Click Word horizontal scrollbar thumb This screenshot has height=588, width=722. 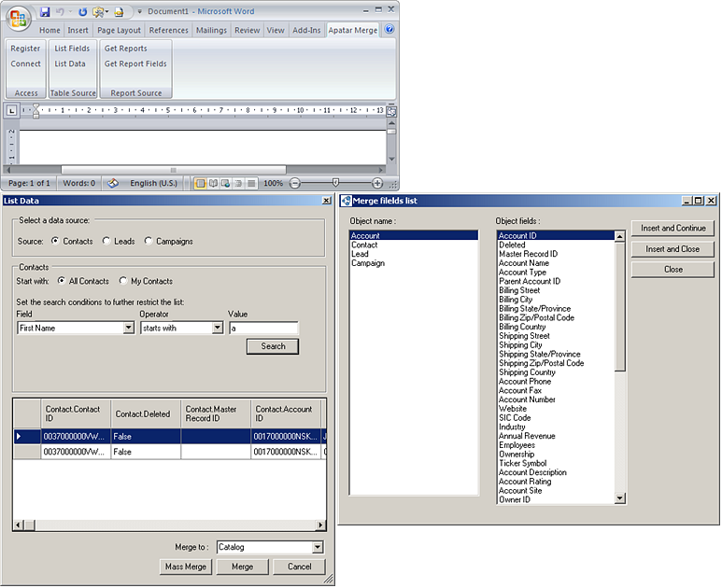pyautogui.click(x=174, y=170)
